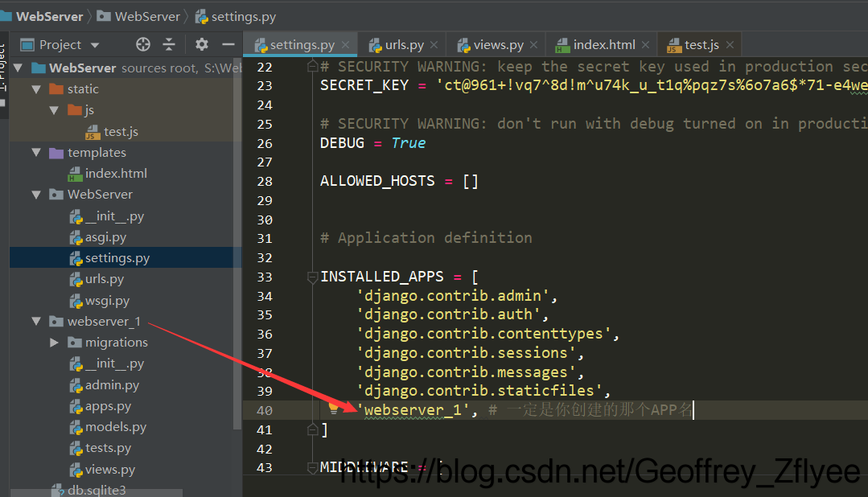
Task: Click the 'True' value on DEBUG line
Action: pyautogui.click(x=409, y=143)
